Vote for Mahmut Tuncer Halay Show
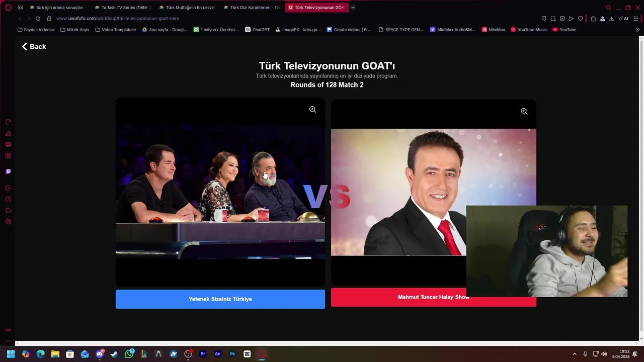 point(433,297)
